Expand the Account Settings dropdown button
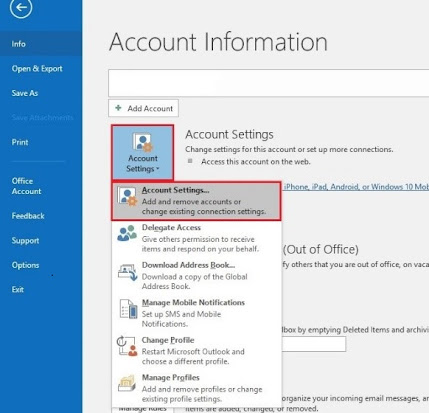Viewport: 429px width, 413px height. click(143, 153)
